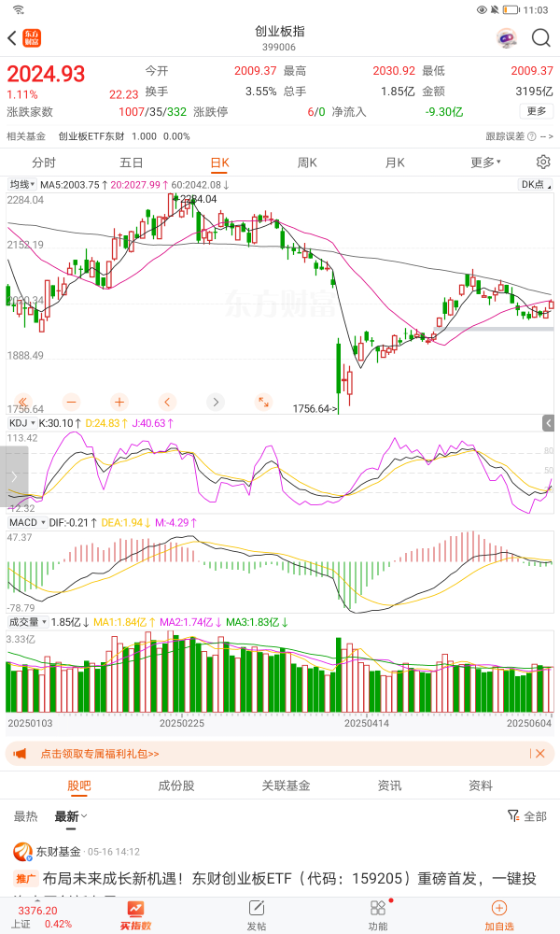This screenshot has width=560, height=934.
Task: Tap the 更多 button in quote summary
Action: click(537, 111)
